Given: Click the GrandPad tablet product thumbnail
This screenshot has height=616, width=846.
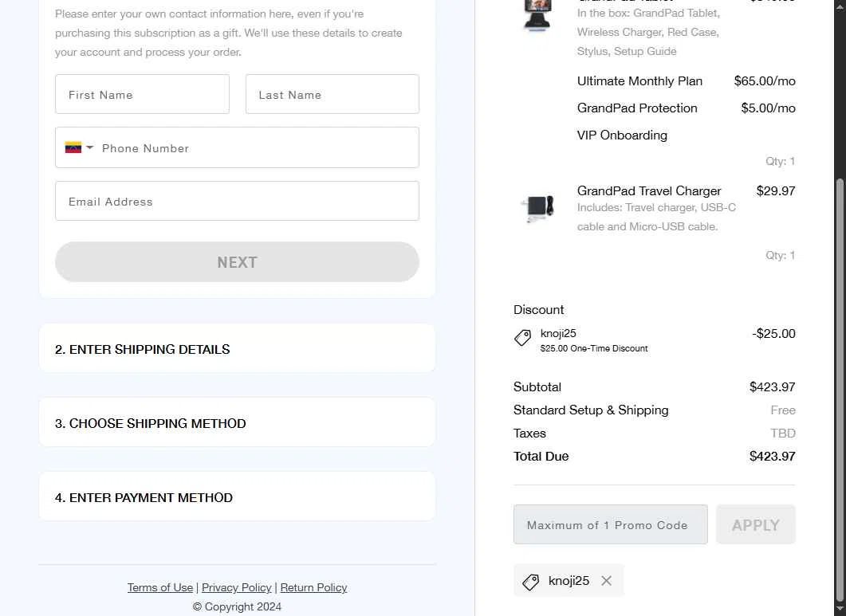Looking at the screenshot, I should [538, 16].
